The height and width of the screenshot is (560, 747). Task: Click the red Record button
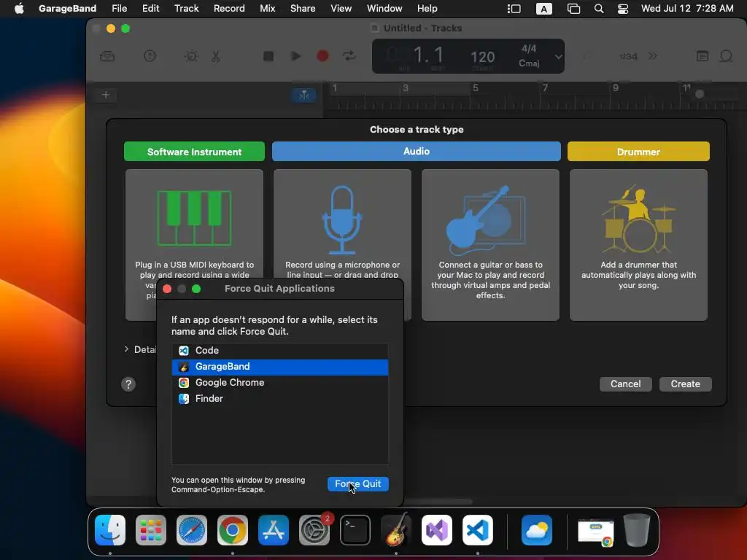point(322,56)
